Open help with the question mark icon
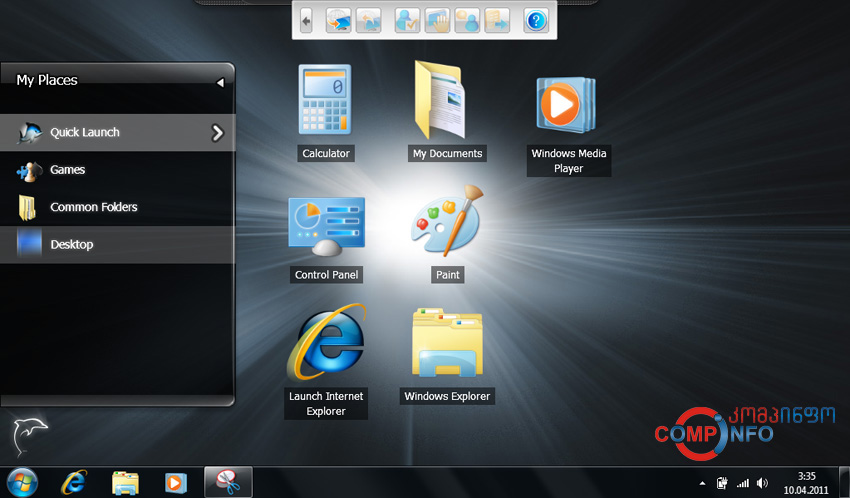This screenshot has height=498, width=850. tap(536, 21)
